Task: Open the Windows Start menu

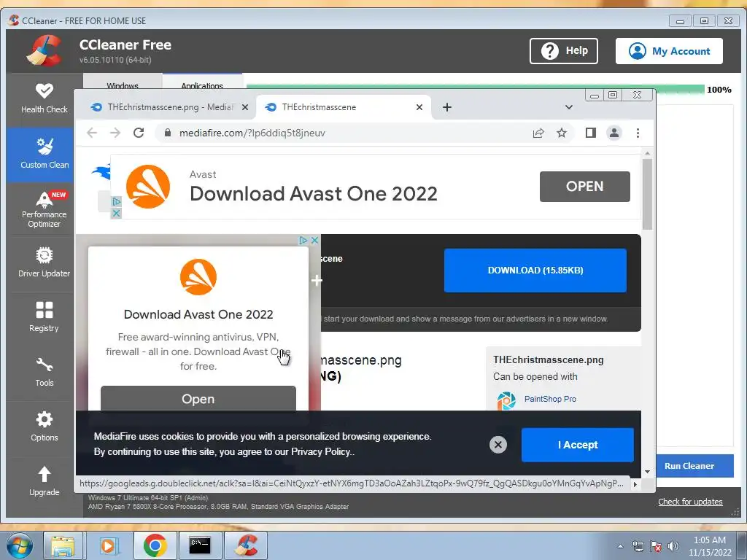Action: (20, 545)
